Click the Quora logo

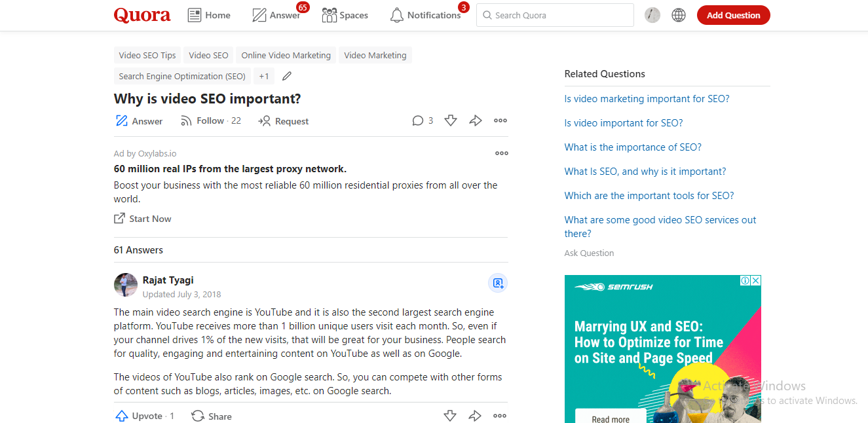(142, 15)
